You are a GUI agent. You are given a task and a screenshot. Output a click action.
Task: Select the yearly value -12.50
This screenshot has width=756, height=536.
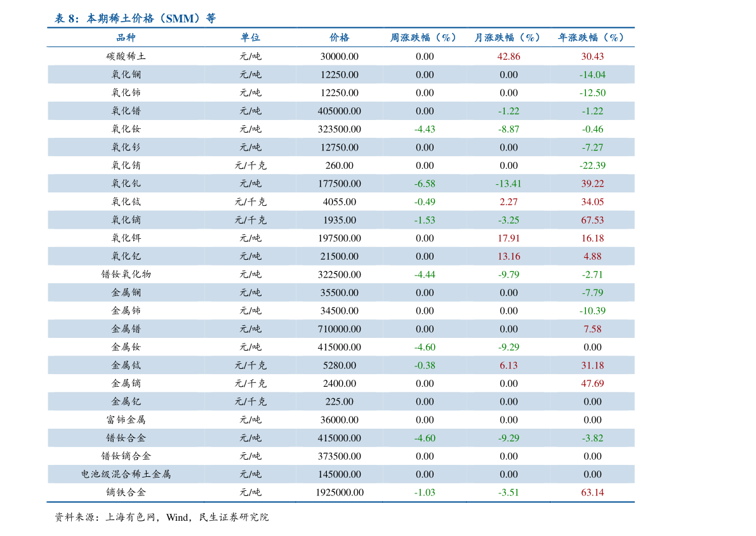click(593, 93)
